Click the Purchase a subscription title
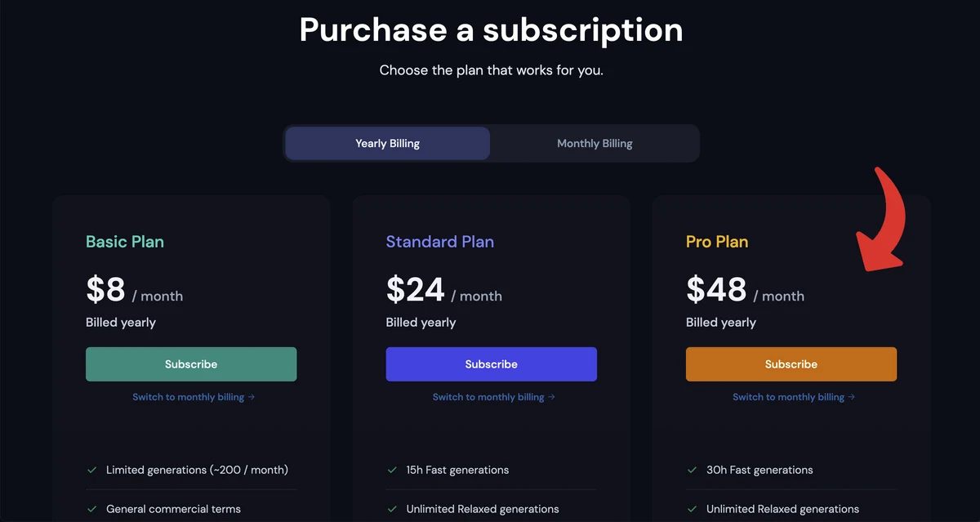This screenshot has width=980, height=522. 491,29
